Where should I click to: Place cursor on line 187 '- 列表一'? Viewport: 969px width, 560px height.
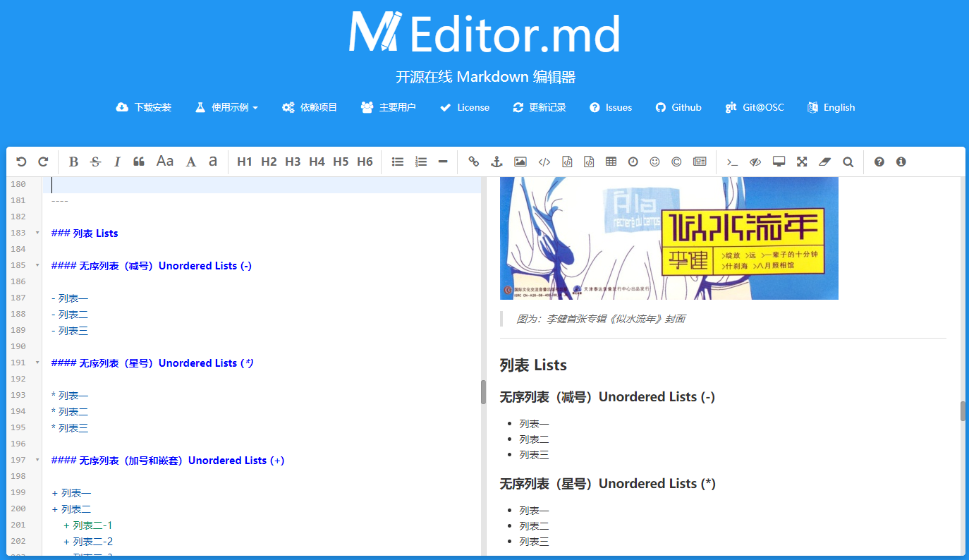(x=70, y=298)
